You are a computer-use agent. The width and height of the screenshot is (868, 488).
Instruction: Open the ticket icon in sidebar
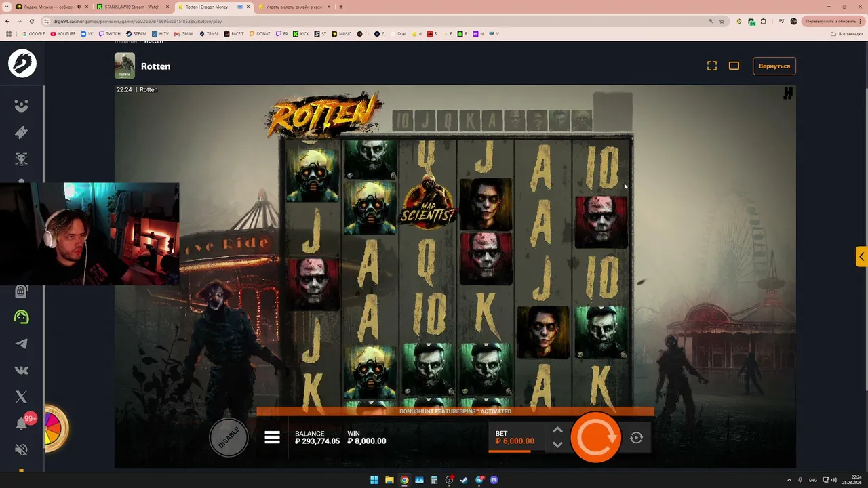tap(22, 132)
